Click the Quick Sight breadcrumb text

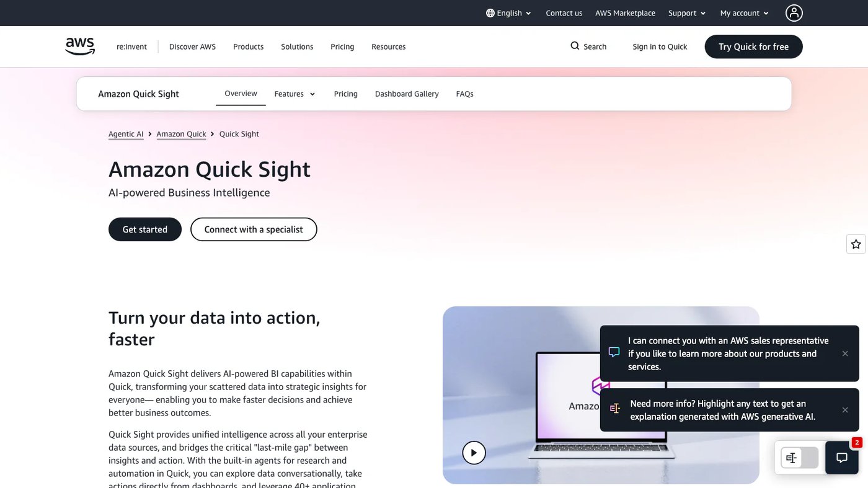click(x=239, y=134)
